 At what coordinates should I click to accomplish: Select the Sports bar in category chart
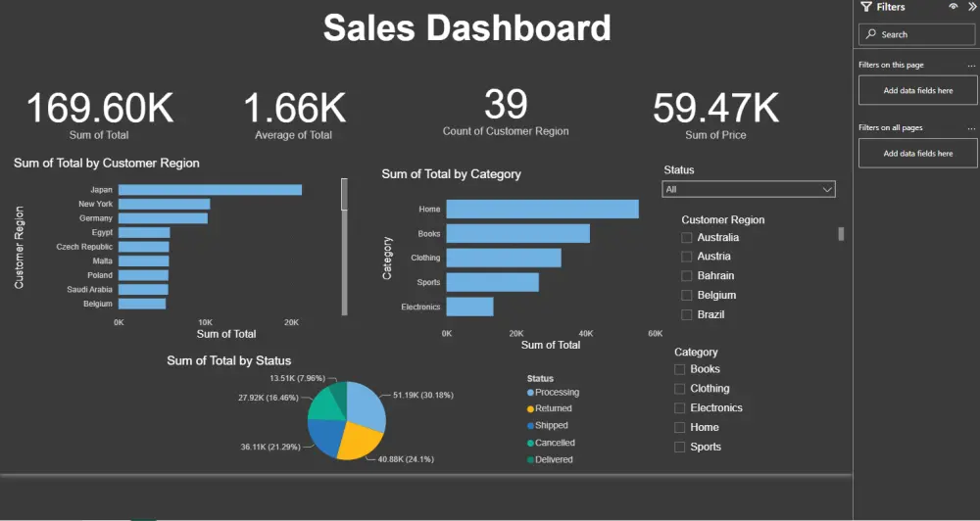tap(493, 282)
